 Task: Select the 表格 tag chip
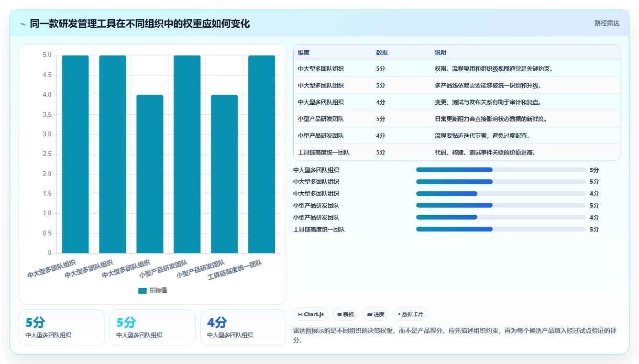click(345, 314)
